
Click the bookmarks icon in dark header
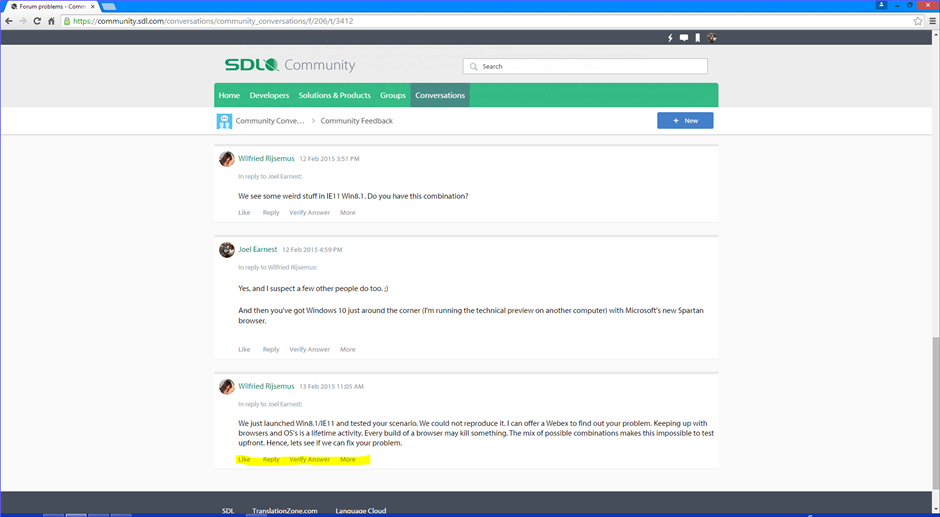tap(698, 38)
